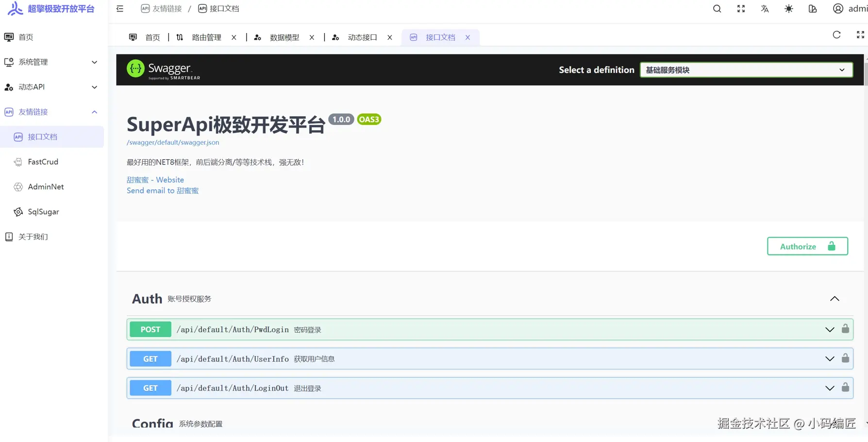Image resolution: width=868 pixels, height=442 pixels.
Task: Open the global search icon
Action: [x=717, y=8]
